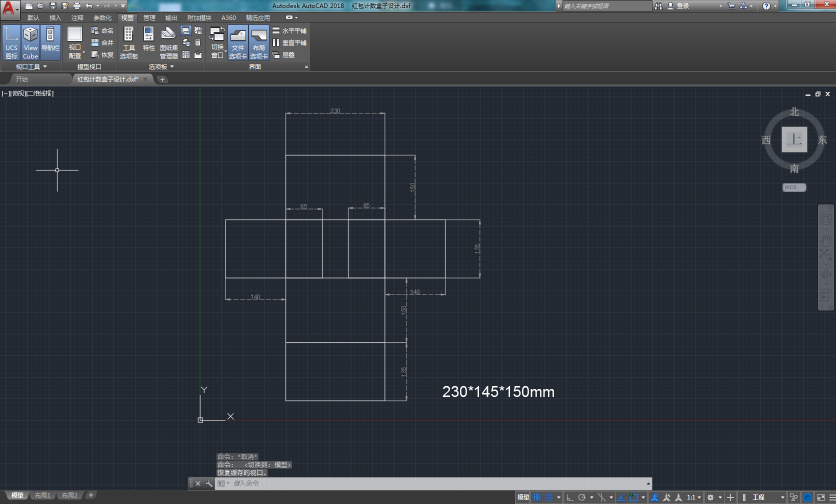836x504 pixels.
Task: Click the customization menu icon in status bar
Action: point(832,497)
